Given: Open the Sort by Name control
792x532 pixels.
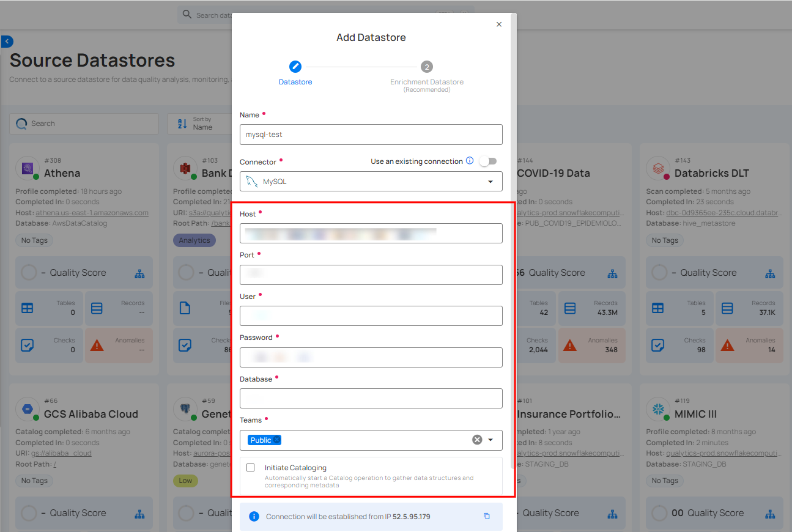Looking at the screenshot, I should click(x=199, y=124).
